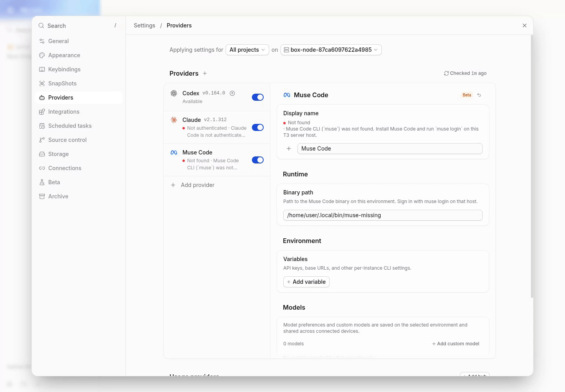The image size is (565, 392).
Task: Select the Codex provider row
Action: coord(217,97)
